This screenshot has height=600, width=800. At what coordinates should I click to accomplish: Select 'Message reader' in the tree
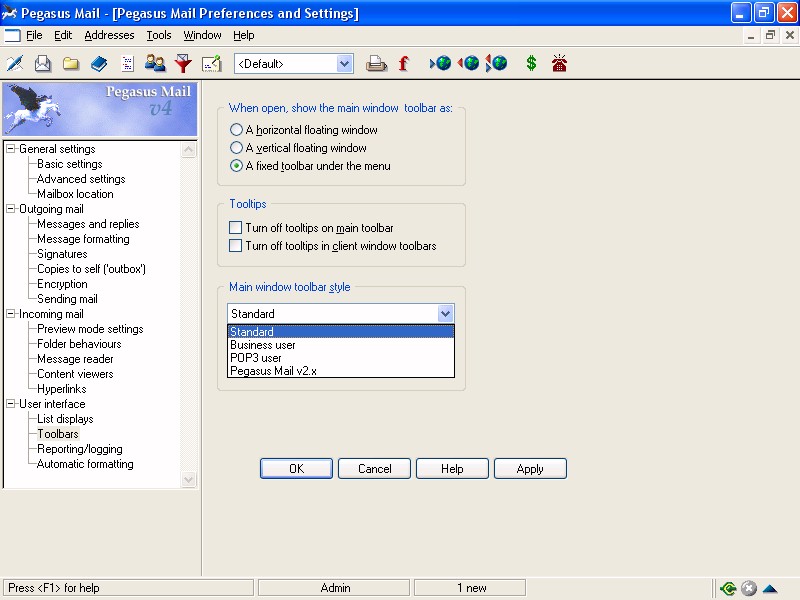point(76,359)
